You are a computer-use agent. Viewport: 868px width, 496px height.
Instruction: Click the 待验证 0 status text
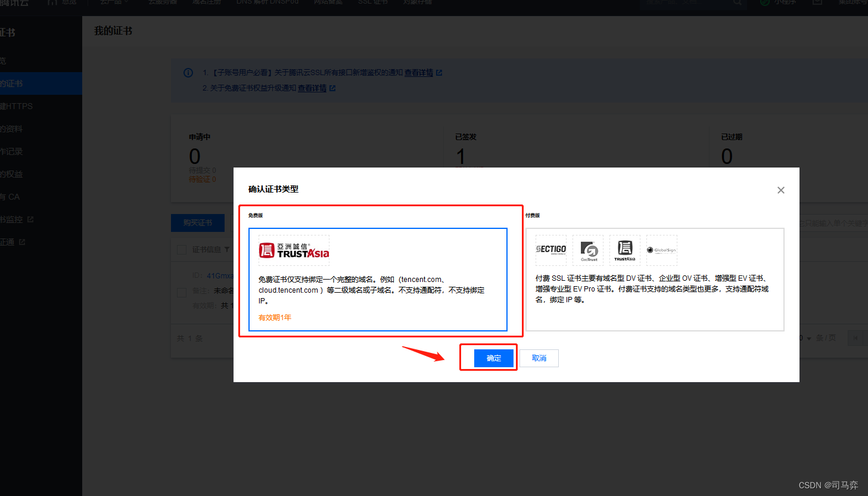(203, 179)
